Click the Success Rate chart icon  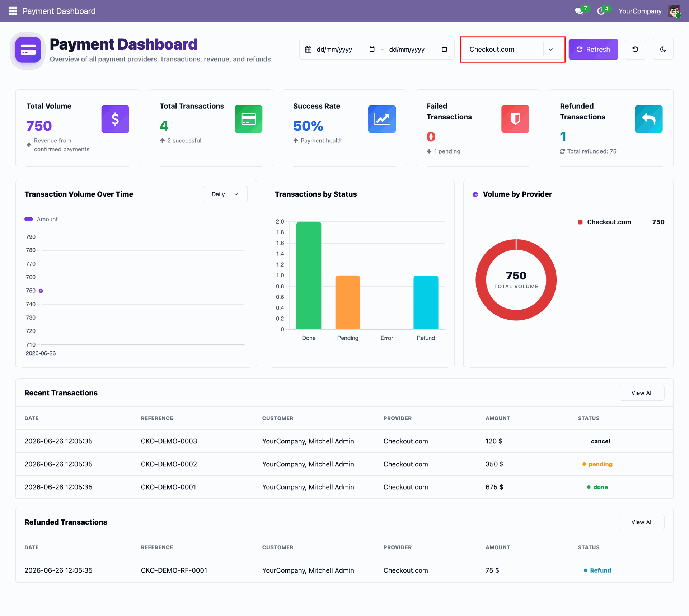click(382, 119)
